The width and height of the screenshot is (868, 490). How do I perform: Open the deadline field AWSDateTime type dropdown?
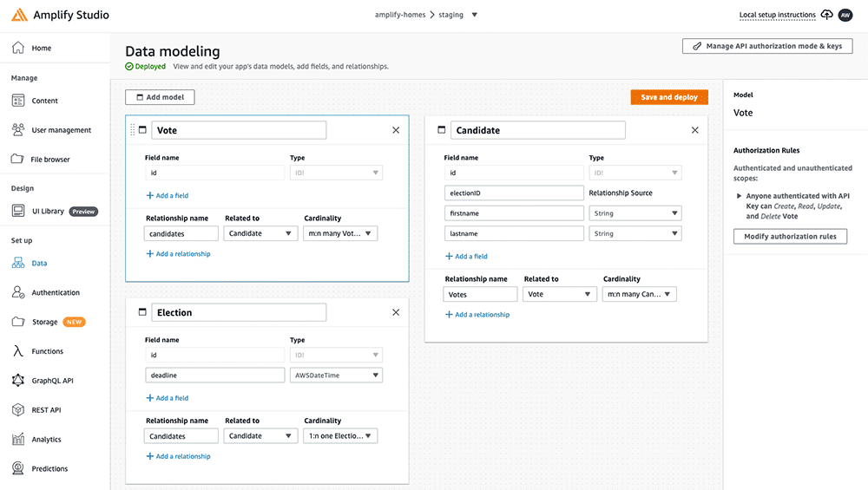coord(335,376)
